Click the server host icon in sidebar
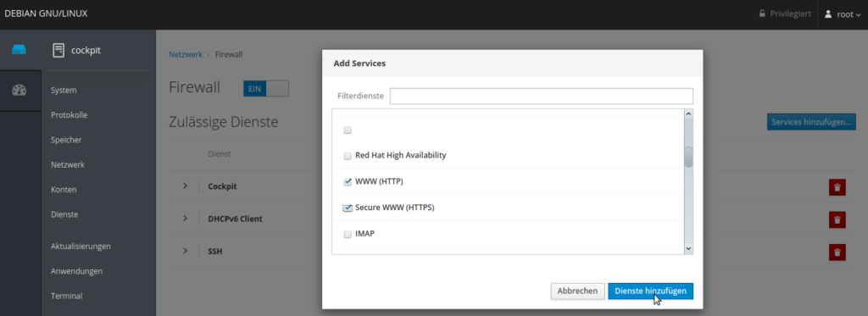 point(19,50)
